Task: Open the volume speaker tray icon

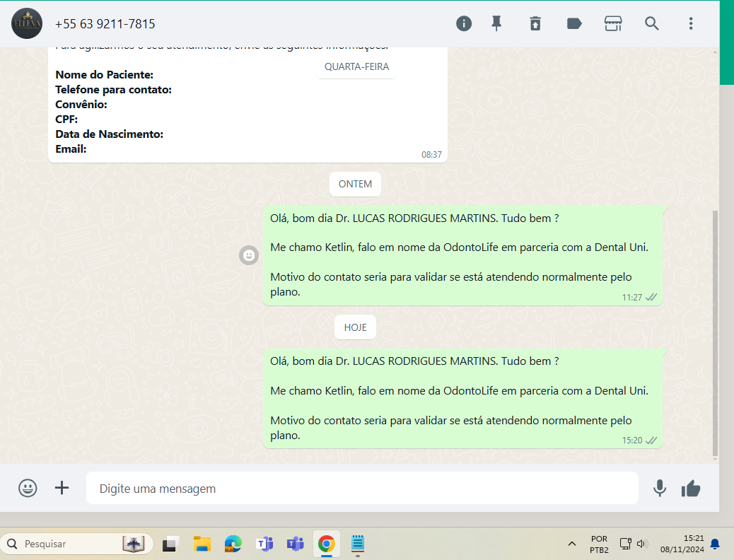Action: (642, 544)
